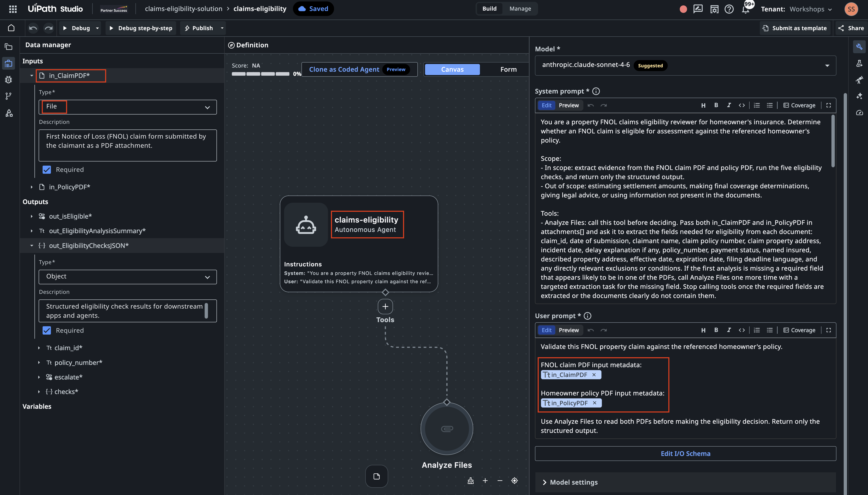Add a tool with the plus button above Tools
The height and width of the screenshot is (495, 868).
(385, 306)
